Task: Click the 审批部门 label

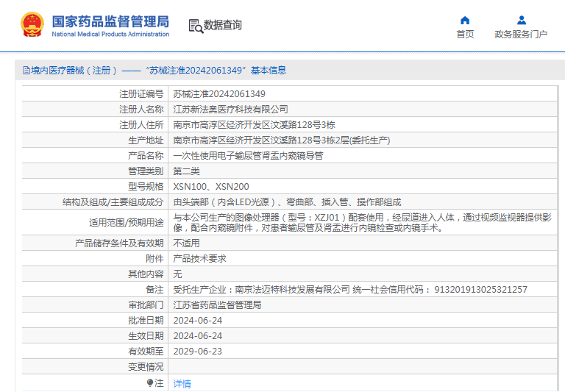Action: pos(146,305)
